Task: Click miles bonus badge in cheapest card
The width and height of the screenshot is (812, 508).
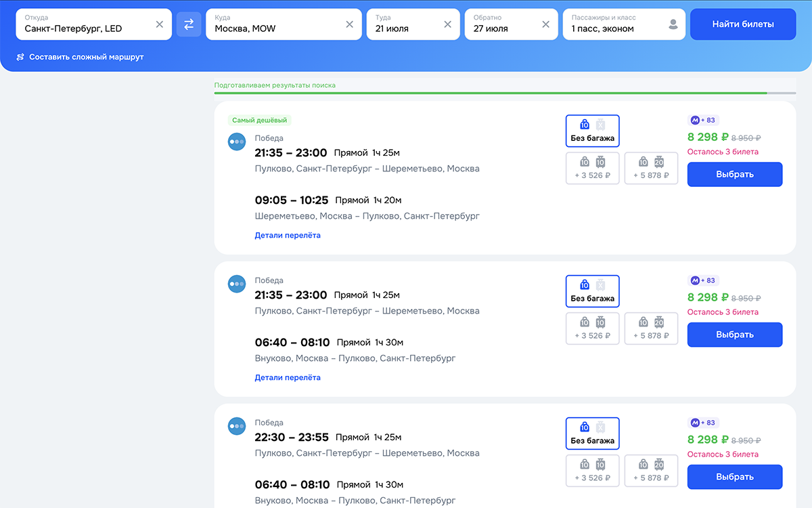Action: tap(702, 120)
